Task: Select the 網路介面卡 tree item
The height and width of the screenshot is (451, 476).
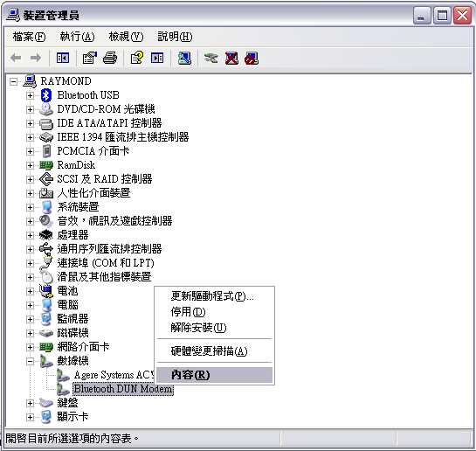Action: pos(83,346)
